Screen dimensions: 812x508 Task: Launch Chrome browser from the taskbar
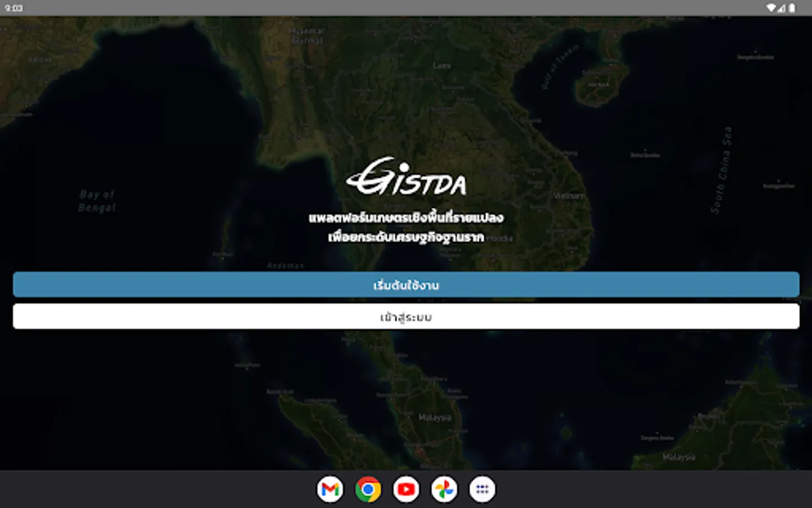coord(368,489)
